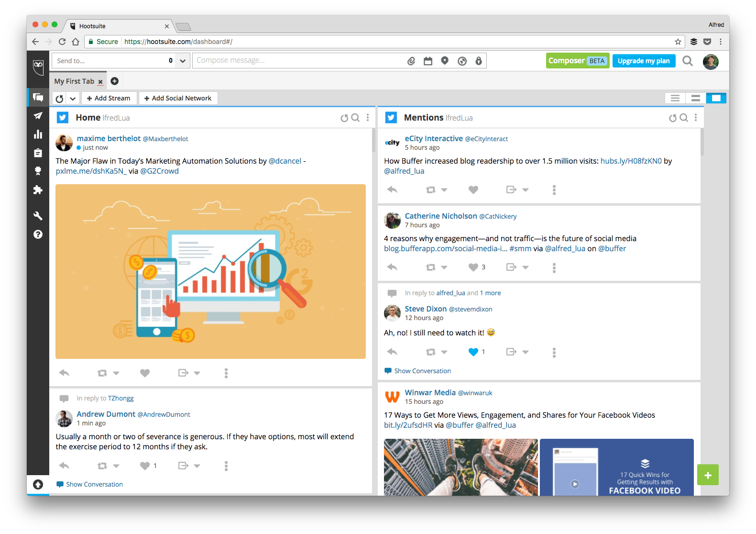Viewport: 756px width, 534px height.
Task: Bookmark page with star icon
Action: [678, 42]
